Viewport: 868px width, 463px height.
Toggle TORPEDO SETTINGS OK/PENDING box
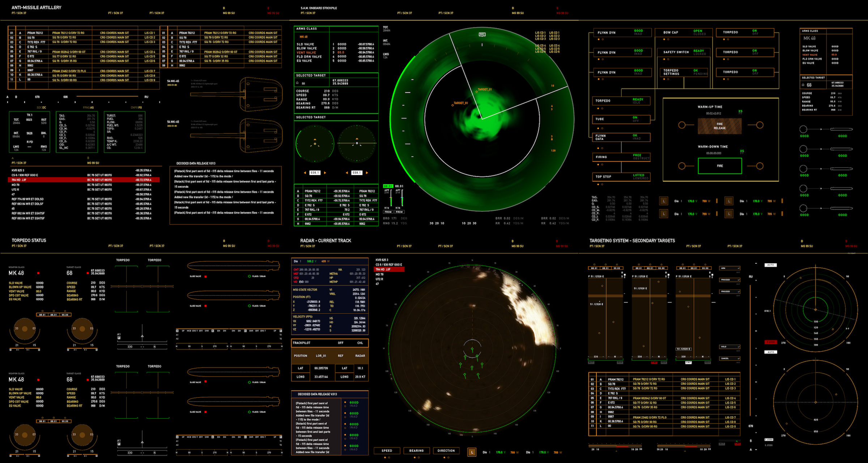683,72
